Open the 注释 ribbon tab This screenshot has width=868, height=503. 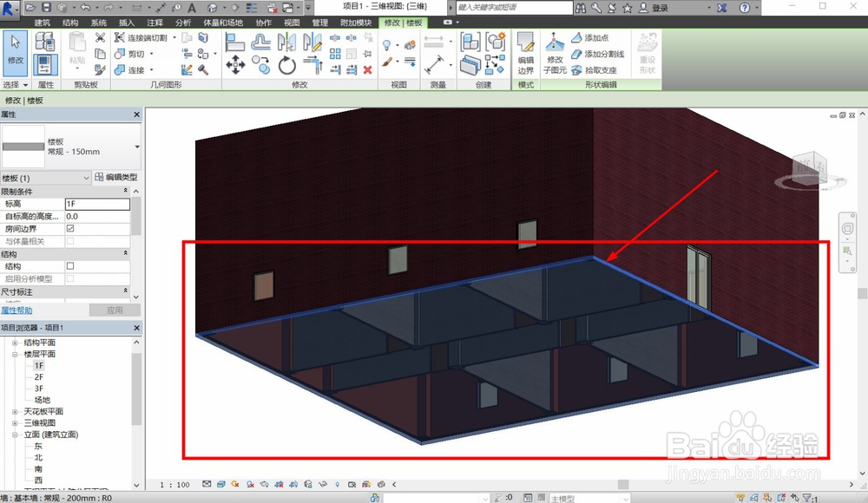tap(155, 23)
